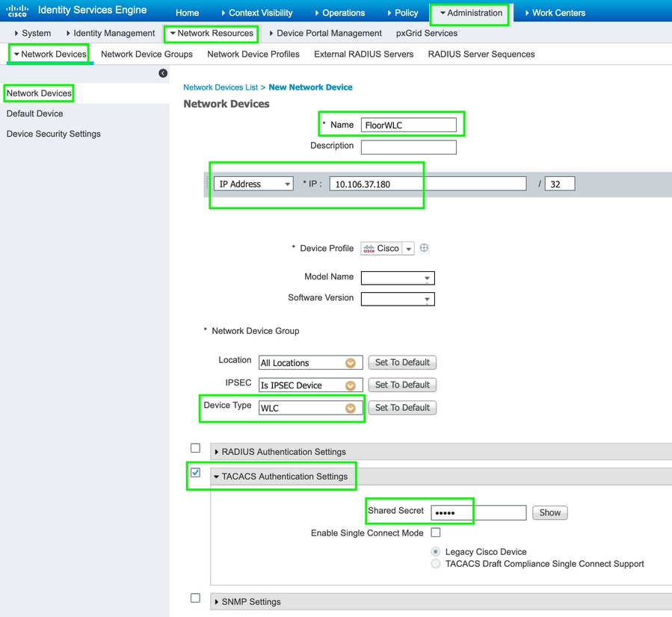Open the IP Address type dropdown
The height and width of the screenshot is (617, 672).
pos(253,184)
